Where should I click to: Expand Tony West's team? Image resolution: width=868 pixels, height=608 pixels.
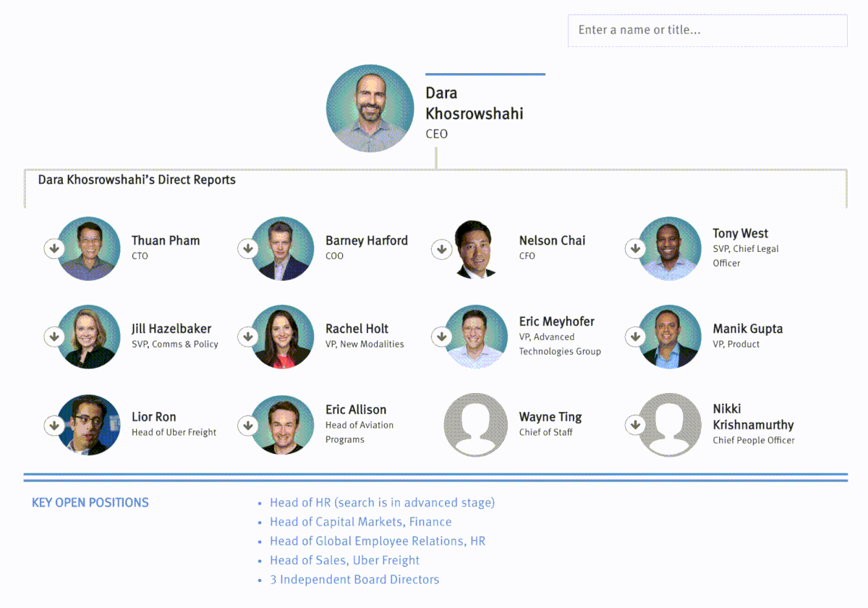tap(635, 248)
